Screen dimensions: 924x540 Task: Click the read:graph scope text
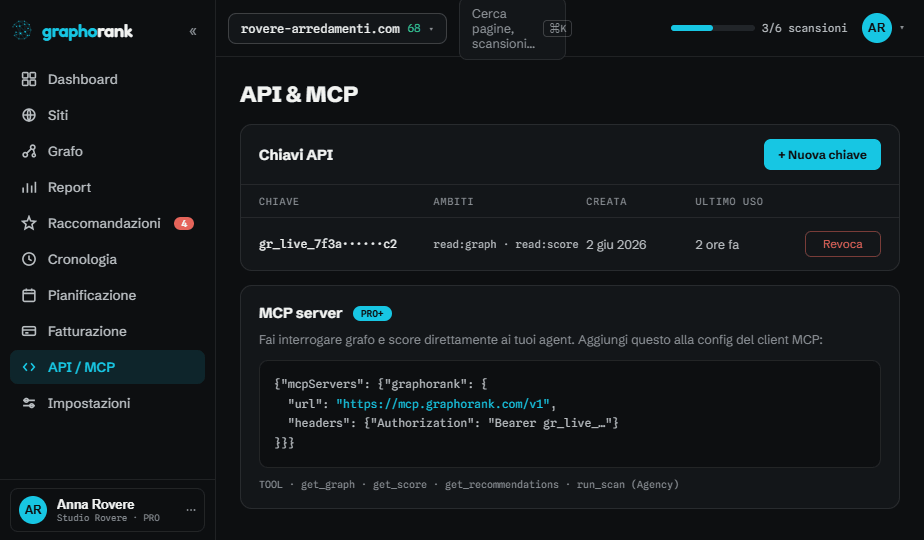point(464,244)
